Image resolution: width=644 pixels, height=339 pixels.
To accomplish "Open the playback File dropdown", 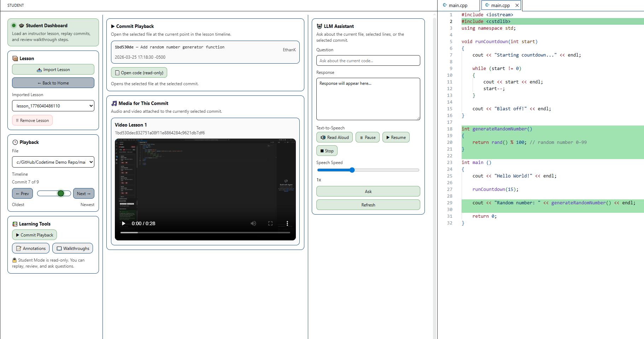I will (53, 162).
